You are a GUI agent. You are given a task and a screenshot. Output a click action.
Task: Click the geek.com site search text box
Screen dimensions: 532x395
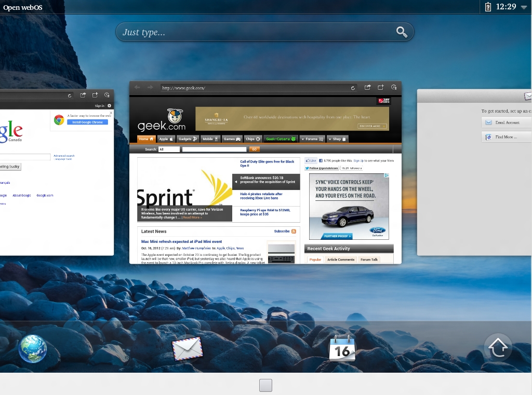point(214,149)
